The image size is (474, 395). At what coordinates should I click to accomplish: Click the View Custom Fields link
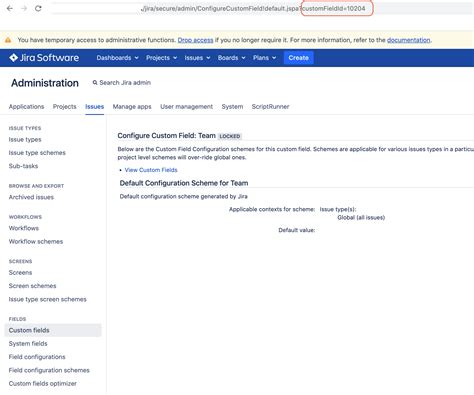151,170
